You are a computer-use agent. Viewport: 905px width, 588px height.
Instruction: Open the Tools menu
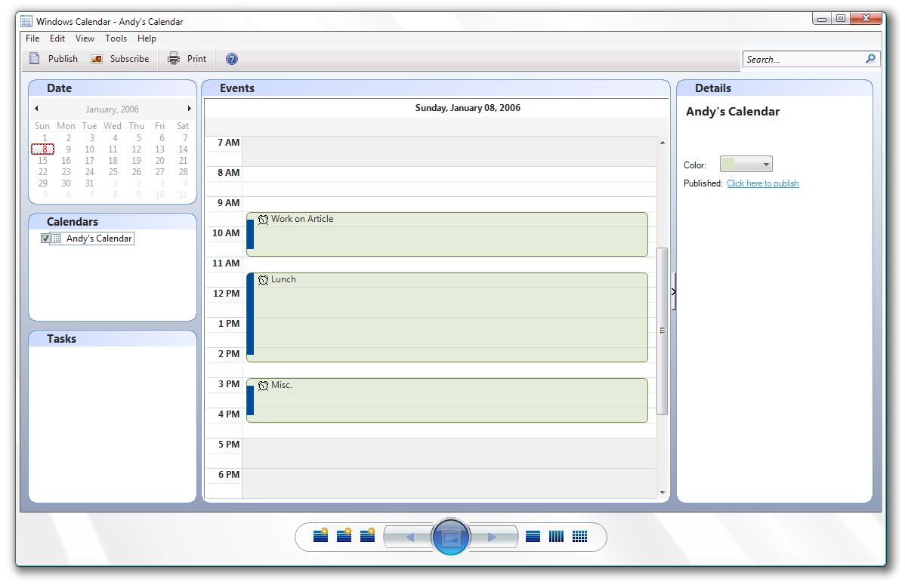(116, 38)
